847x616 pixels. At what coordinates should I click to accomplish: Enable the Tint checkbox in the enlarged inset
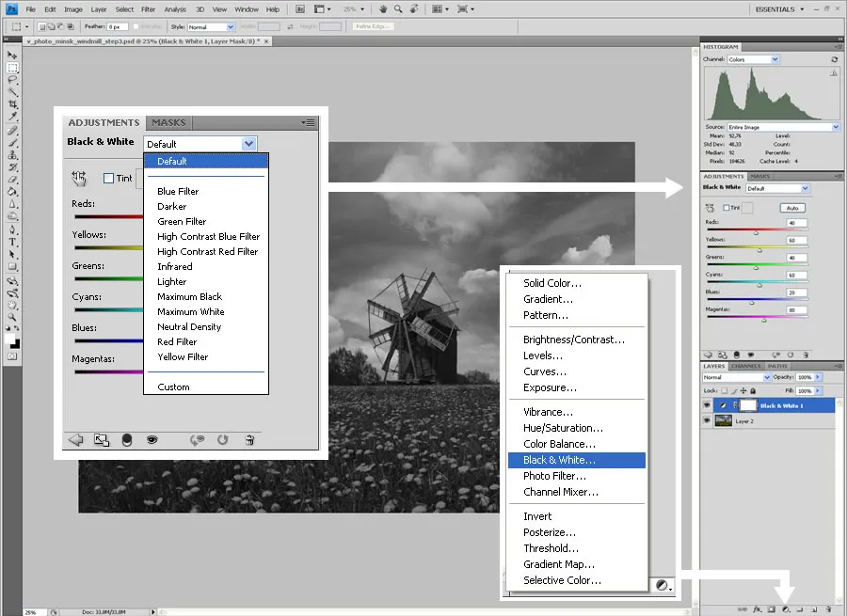click(108, 178)
